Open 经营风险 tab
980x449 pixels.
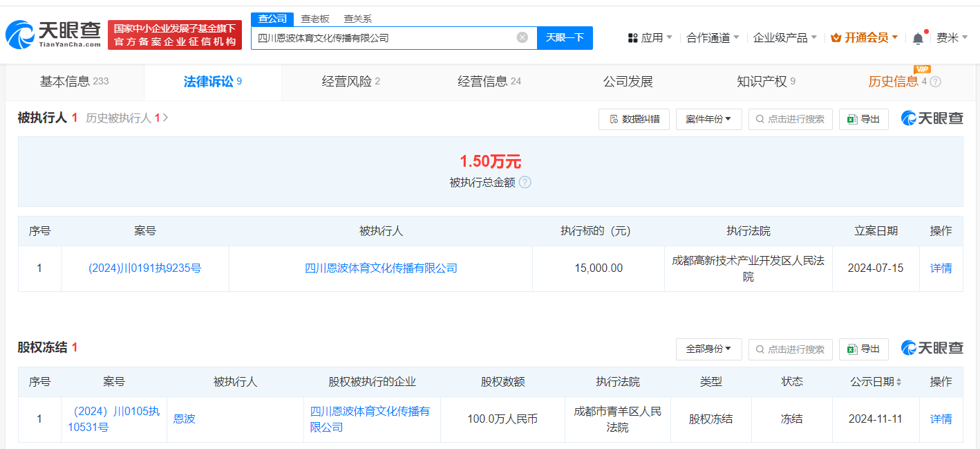coord(351,82)
